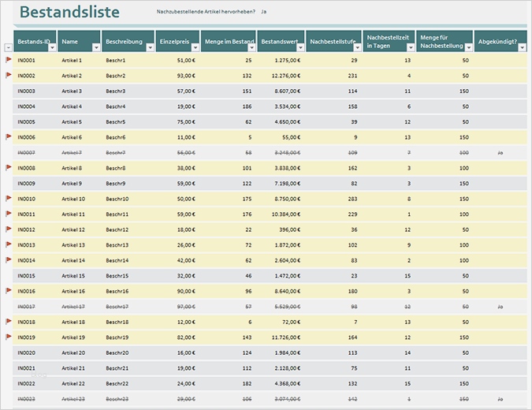Screen dimensions: 532x410
Task: Open the Abgekündigt? filter dropdown
Action: [522, 47]
